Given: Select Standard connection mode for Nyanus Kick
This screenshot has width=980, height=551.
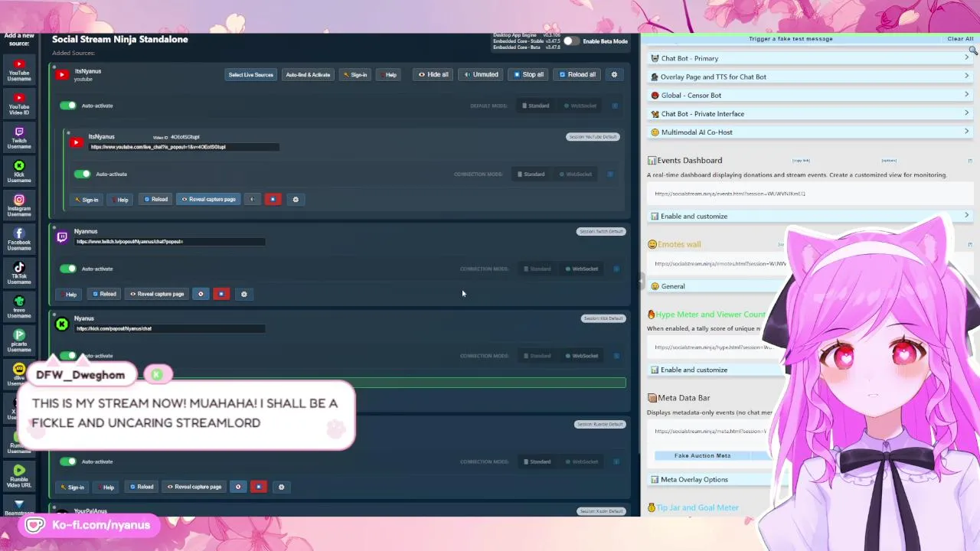Looking at the screenshot, I should (537, 356).
